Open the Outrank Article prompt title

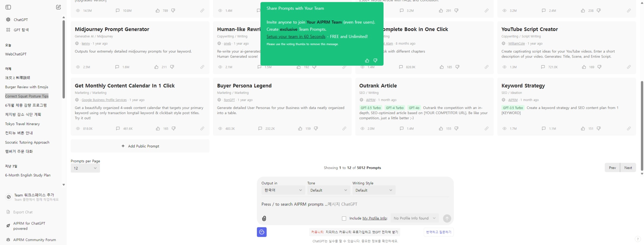tap(378, 86)
